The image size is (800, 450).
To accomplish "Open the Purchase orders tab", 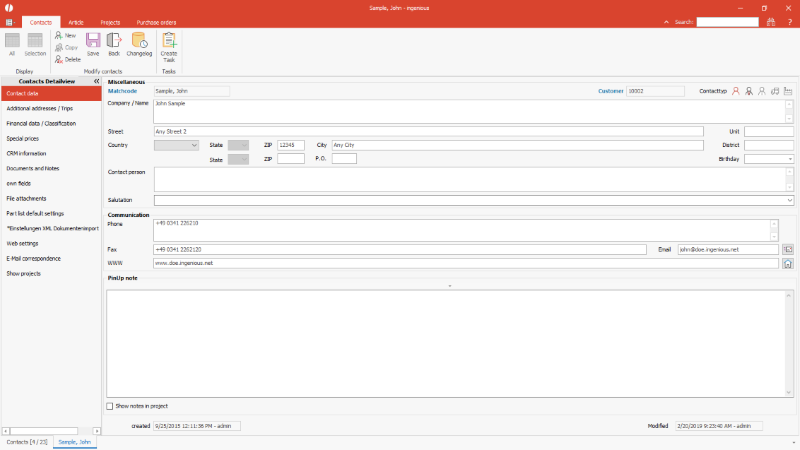I will point(156,21).
